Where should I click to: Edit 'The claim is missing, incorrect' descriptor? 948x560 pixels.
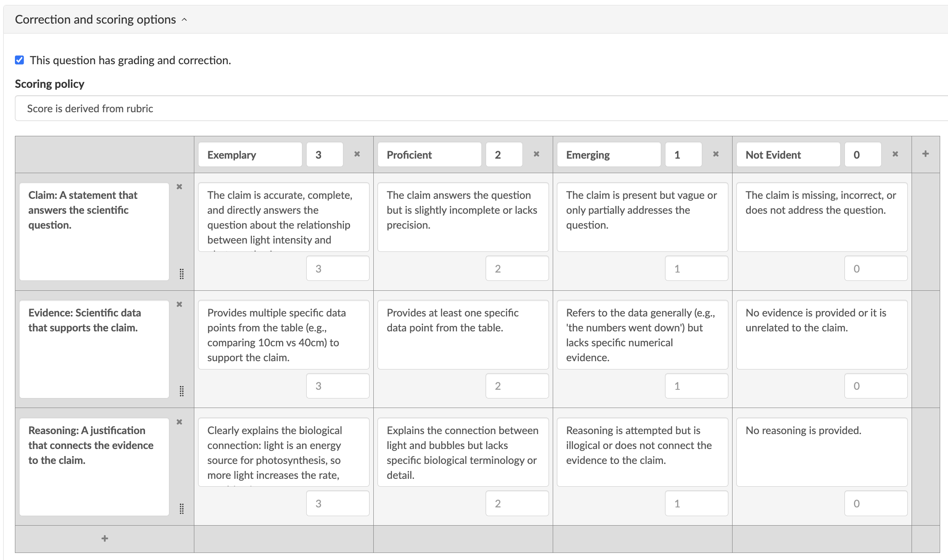tap(822, 217)
